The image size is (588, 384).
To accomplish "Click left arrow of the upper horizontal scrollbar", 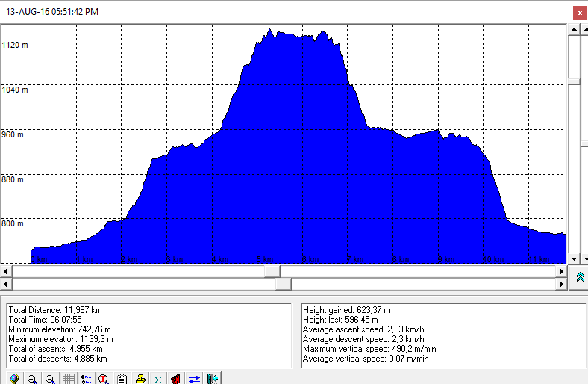I will click(x=6, y=271).
